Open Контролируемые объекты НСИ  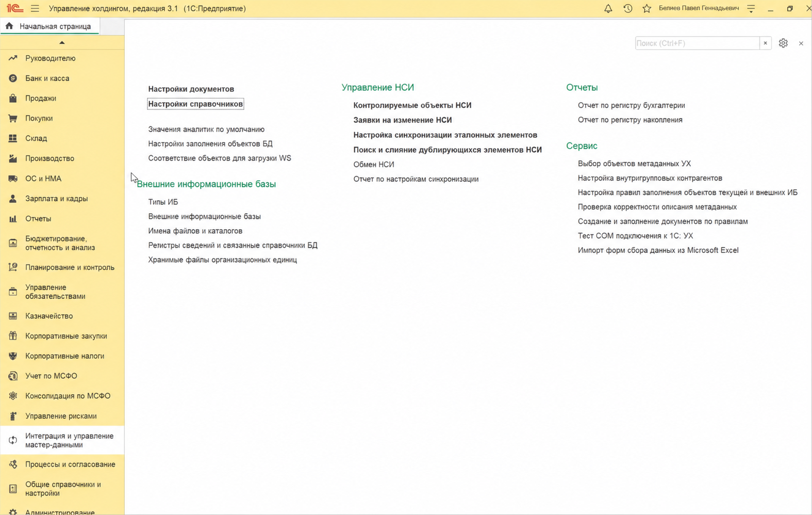pyautogui.click(x=412, y=105)
